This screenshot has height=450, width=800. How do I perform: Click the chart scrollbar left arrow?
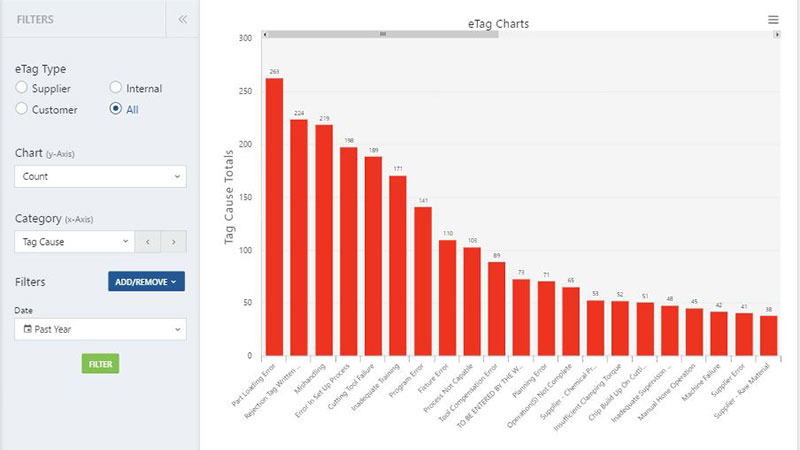pyautogui.click(x=265, y=34)
